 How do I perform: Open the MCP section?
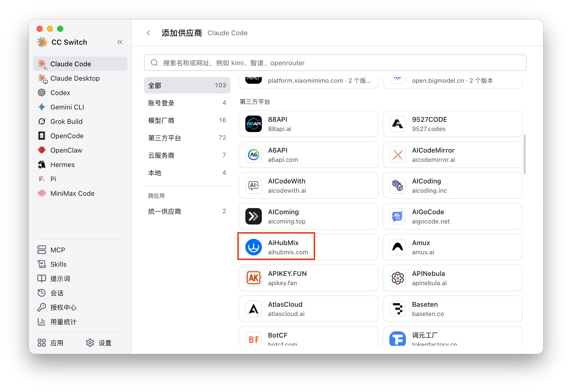tap(80, 250)
